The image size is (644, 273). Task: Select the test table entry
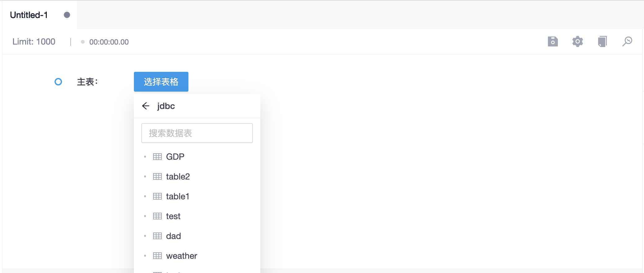[x=173, y=216]
